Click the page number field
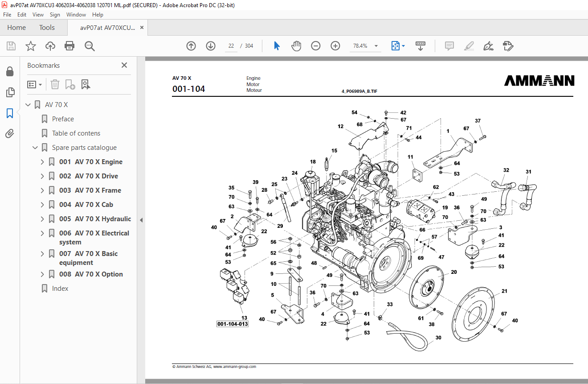 (231, 46)
